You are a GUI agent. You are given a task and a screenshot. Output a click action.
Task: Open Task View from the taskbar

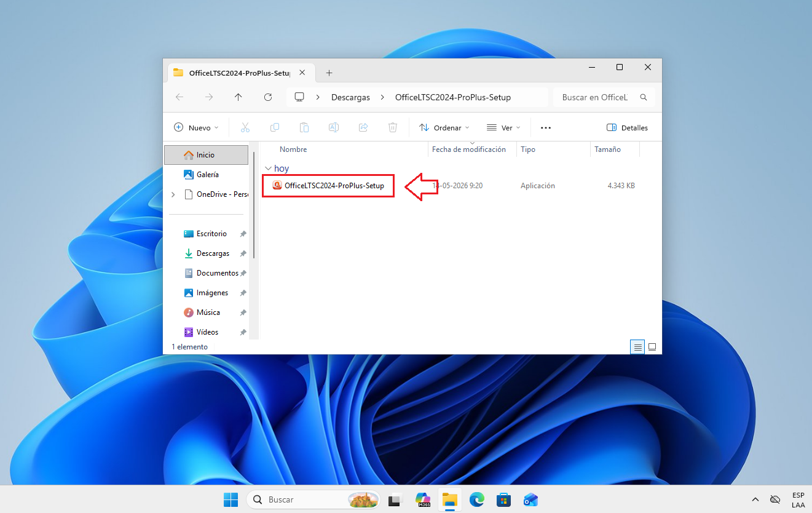(395, 499)
